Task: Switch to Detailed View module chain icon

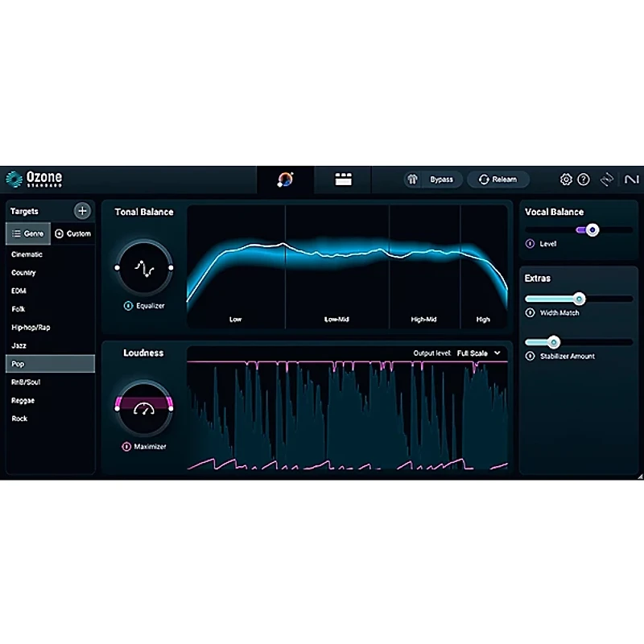Action: 344,179
